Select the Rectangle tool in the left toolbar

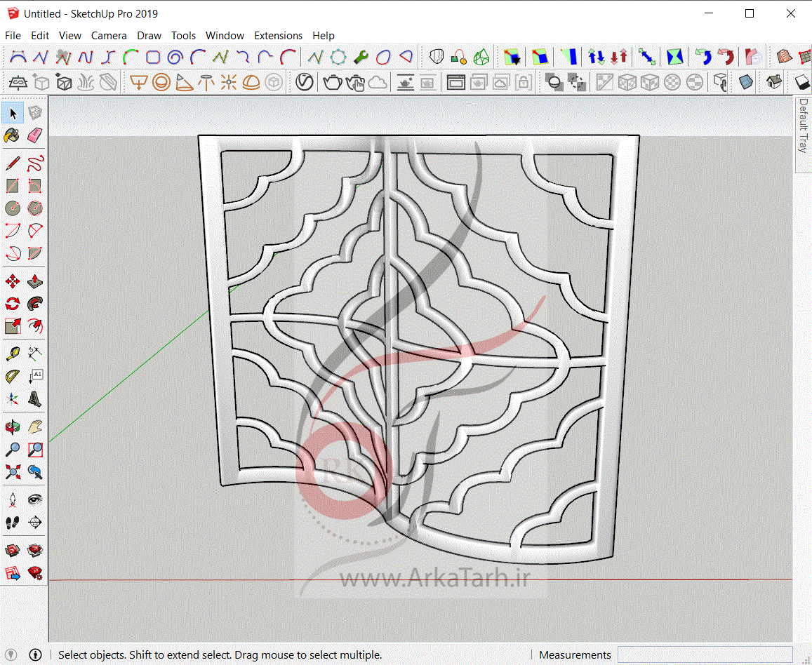12,186
